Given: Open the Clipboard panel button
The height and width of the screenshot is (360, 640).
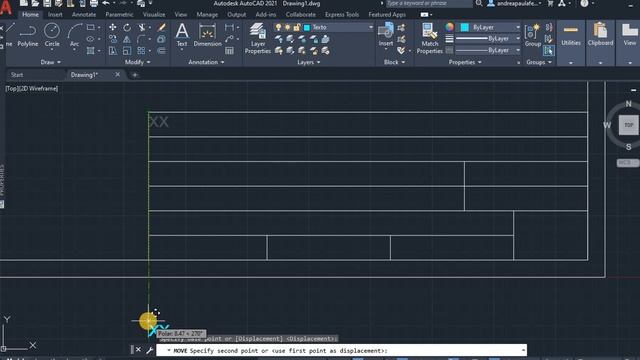Looking at the screenshot, I should (x=600, y=42).
